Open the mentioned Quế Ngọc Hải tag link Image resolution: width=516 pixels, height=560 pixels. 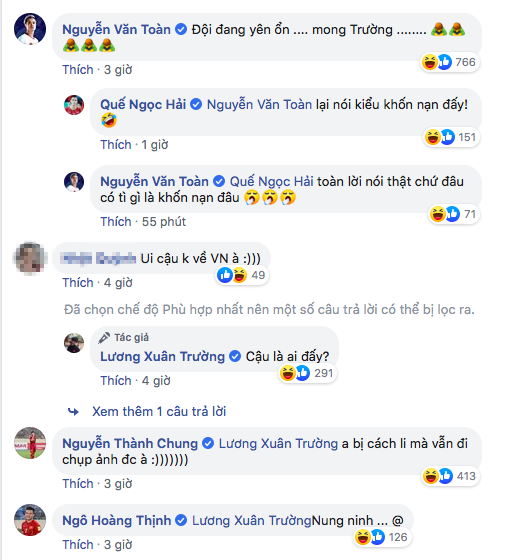(x=272, y=181)
